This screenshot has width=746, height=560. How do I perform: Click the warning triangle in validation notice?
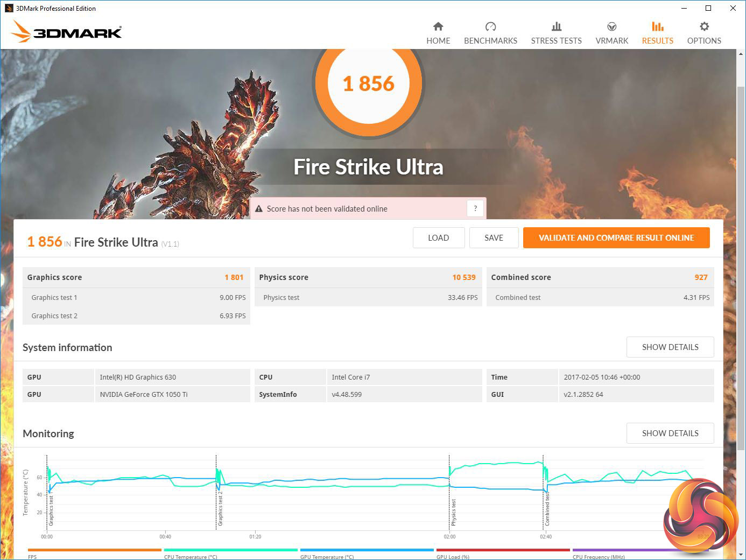[x=259, y=209]
